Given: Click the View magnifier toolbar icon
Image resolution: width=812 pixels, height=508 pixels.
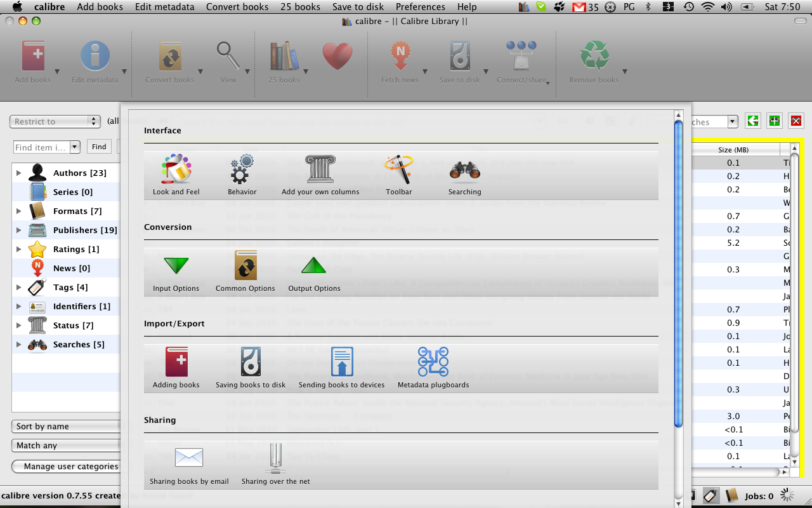Looking at the screenshot, I should (228, 57).
